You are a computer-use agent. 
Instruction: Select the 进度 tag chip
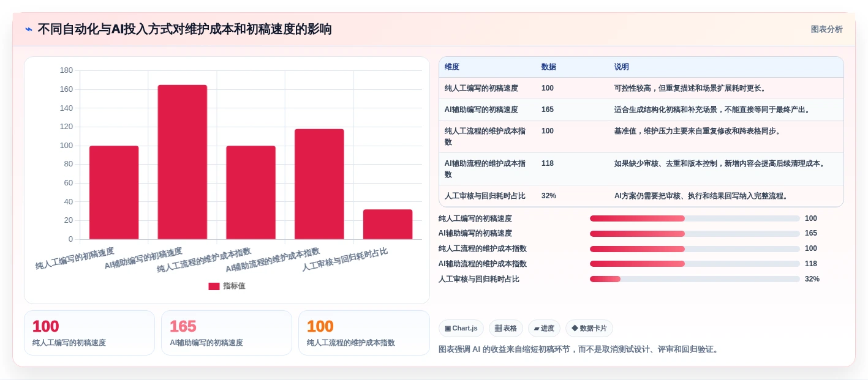tap(544, 329)
